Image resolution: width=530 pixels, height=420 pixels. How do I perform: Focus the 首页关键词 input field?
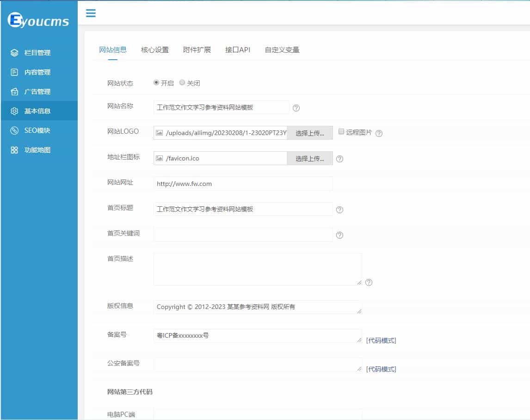point(243,235)
